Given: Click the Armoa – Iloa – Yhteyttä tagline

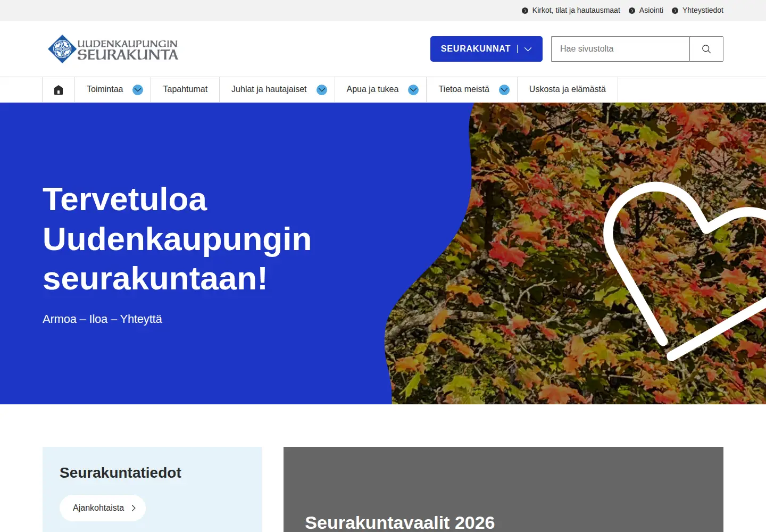Looking at the screenshot, I should [102, 319].
